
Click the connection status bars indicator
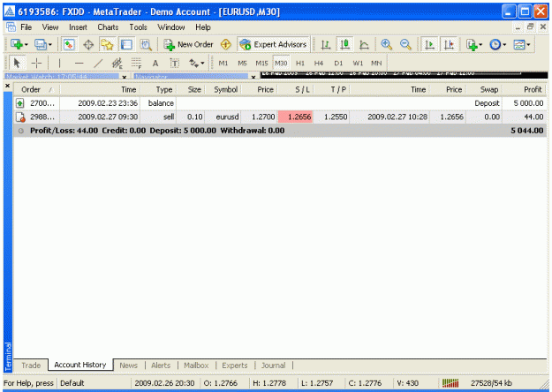tap(450, 383)
